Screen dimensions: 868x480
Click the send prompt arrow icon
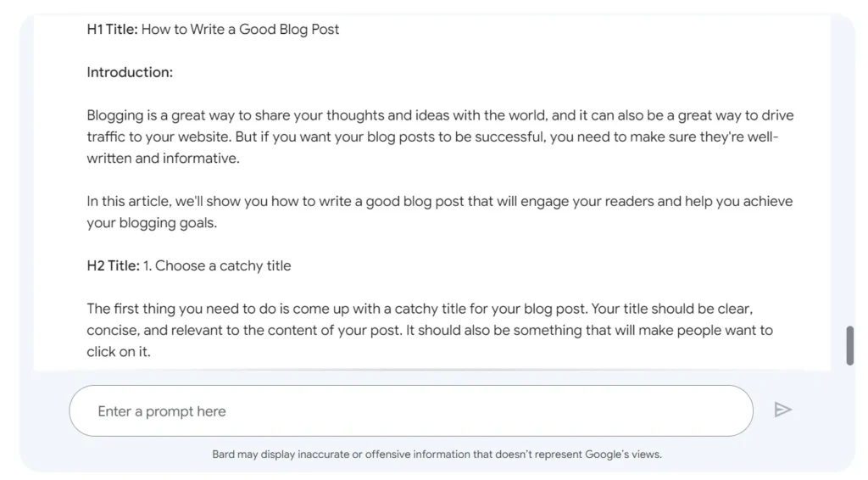(x=782, y=410)
